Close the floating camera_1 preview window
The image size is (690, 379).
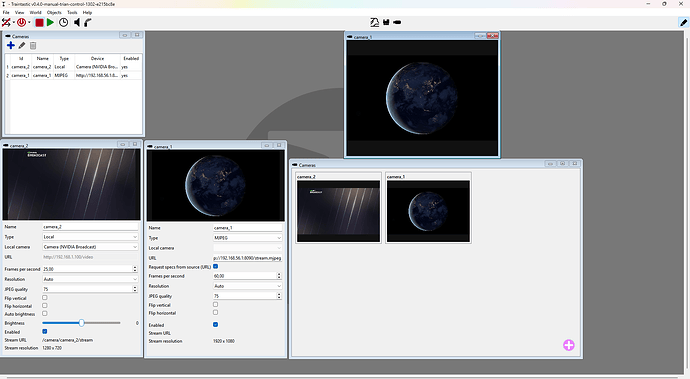click(492, 36)
